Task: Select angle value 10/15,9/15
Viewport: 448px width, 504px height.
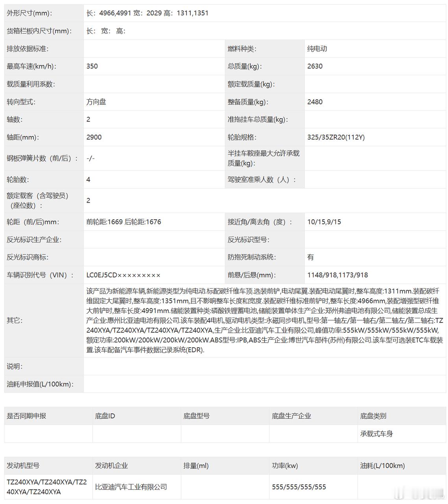Action: 324,222
